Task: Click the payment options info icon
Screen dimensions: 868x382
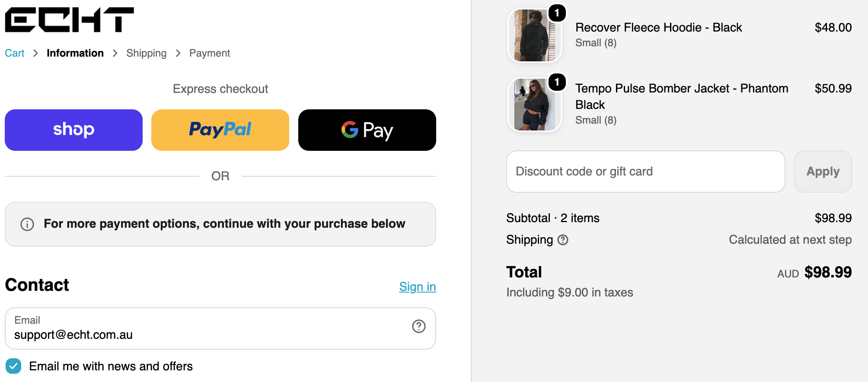Action: (x=27, y=224)
